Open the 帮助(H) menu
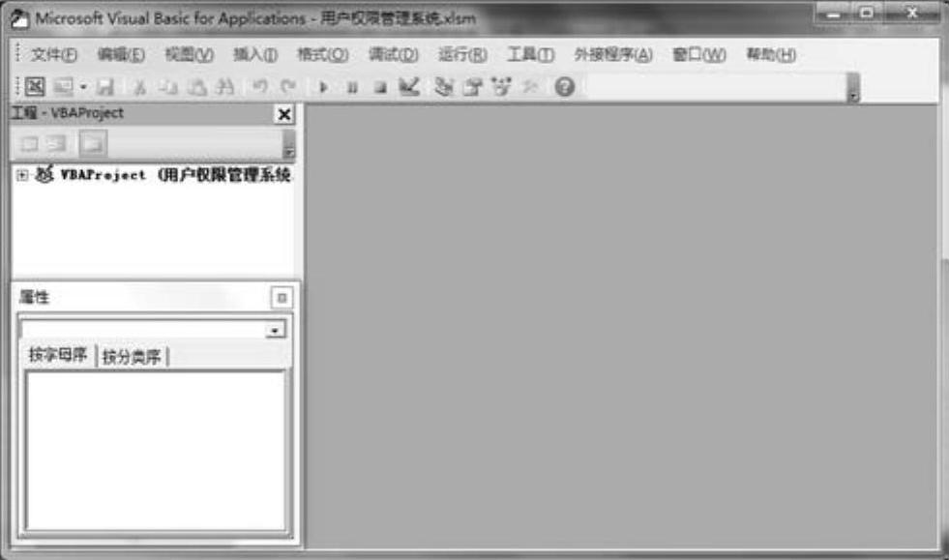The height and width of the screenshot is (560, 949). tap(771, 55)
